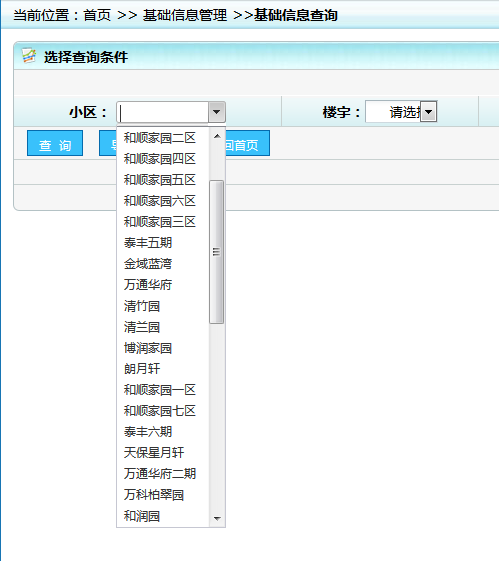The image size is (499, 561).
Task: Click the 回首页 return home button
Action: [248, 143]
